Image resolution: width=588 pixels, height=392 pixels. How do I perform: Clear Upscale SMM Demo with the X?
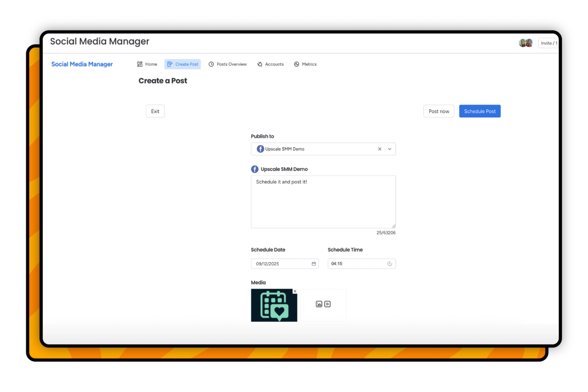379,148
